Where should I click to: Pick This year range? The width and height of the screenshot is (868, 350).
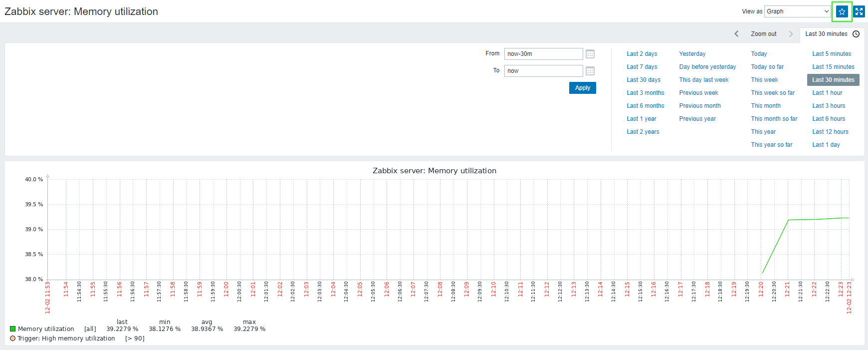point(763,132)
